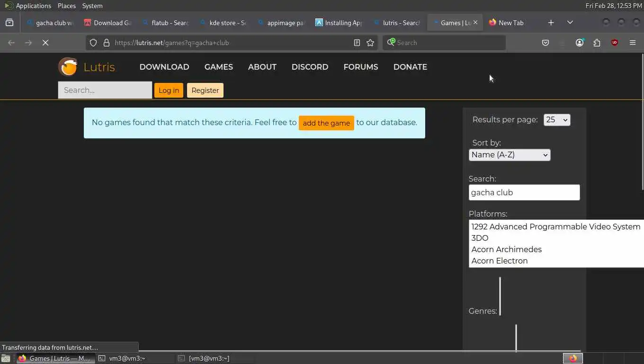This screenshot has width=644, height=364.
Task: Open Firefox View icon
Action: [x=9, y=23]
